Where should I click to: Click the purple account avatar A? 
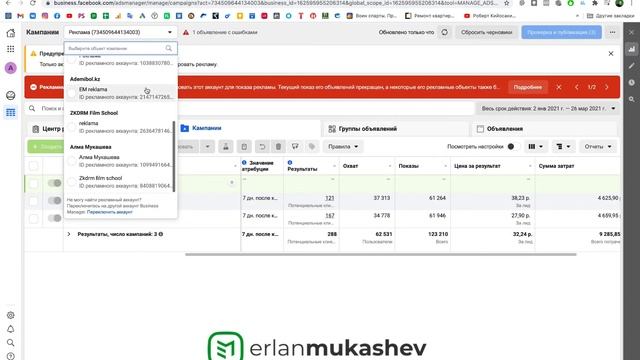(x=11, y=68)
